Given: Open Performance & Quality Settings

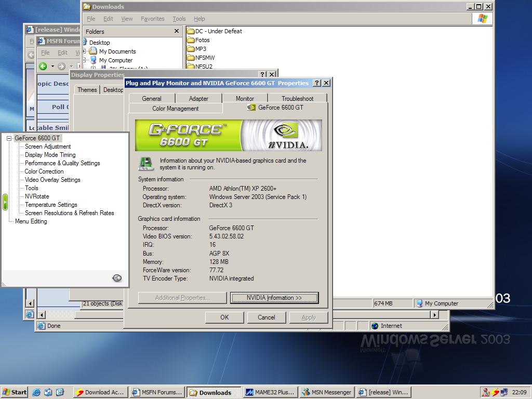Looking at the screenshot, I should pos(62,163).
